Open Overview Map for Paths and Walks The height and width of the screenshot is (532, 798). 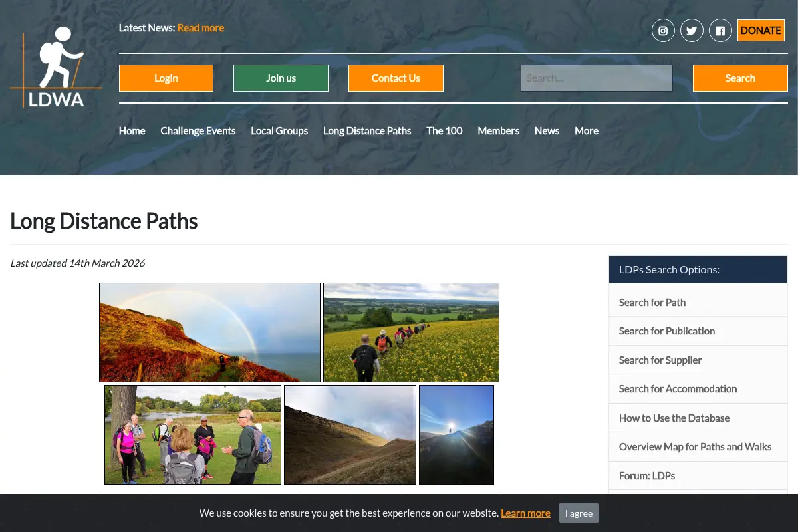[698, 447]
